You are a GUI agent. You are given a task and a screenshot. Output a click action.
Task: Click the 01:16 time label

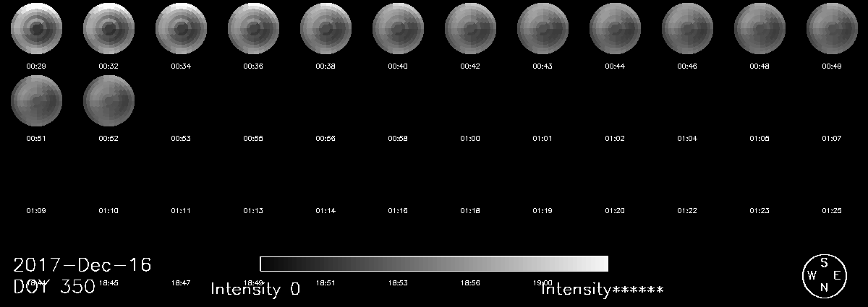click(398, 210)
